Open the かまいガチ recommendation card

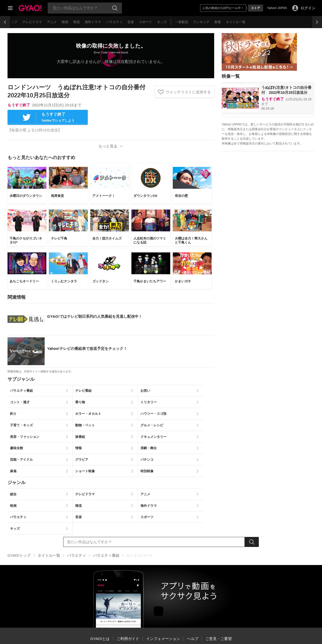(x=192, y=269)
